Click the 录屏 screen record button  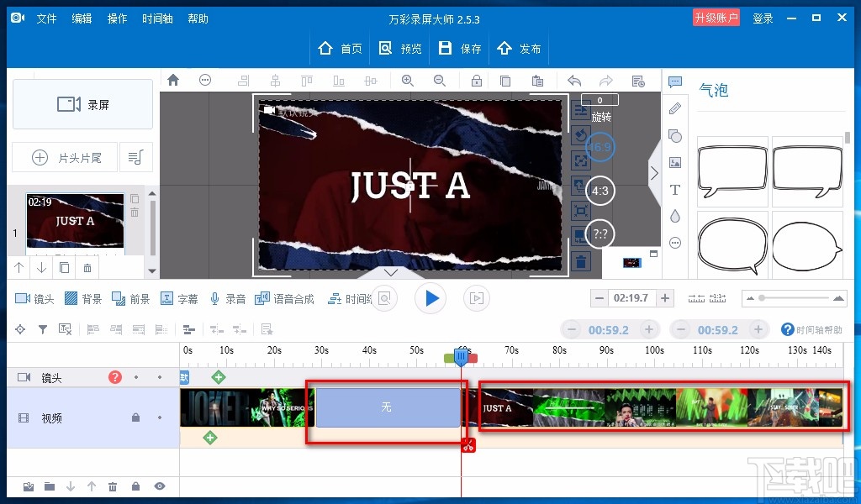[83, 104]
